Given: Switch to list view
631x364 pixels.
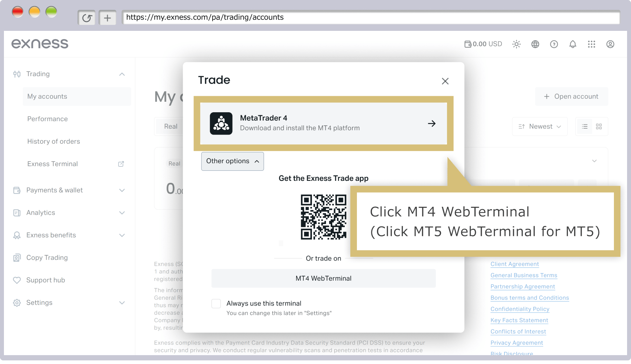Looking at the screenshot, I should pos(585,126).
